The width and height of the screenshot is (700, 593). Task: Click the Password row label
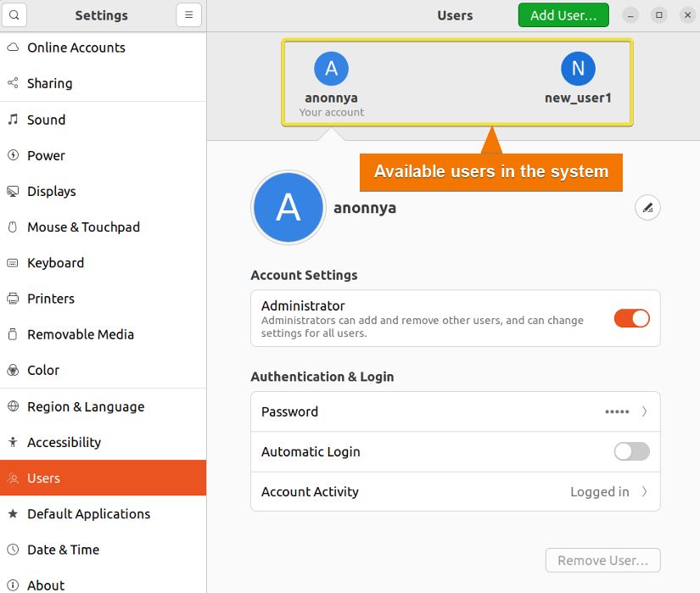(289, 411)
